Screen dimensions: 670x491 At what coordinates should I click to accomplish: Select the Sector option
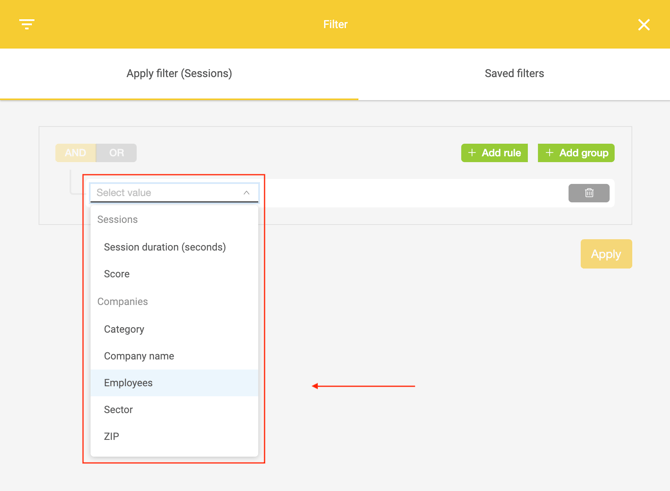tap(118, 410)
